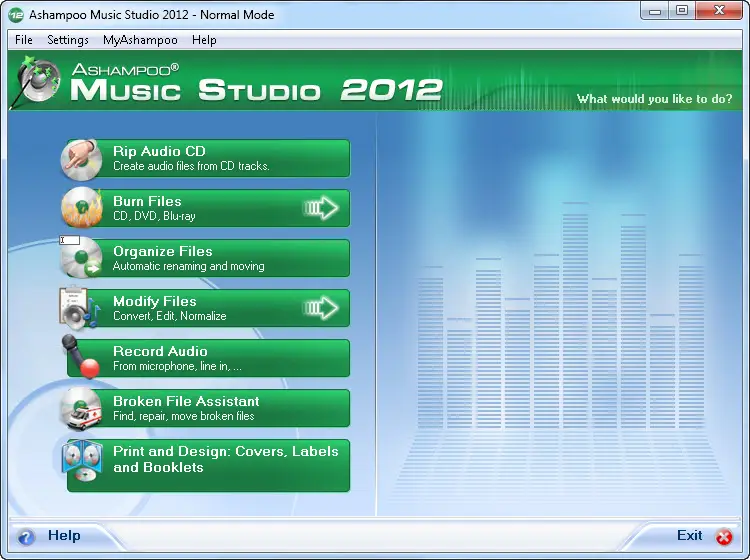Viewport: 750px width, 560px height.
Task: Click the red X Exit icon
Action: (724, 537)
